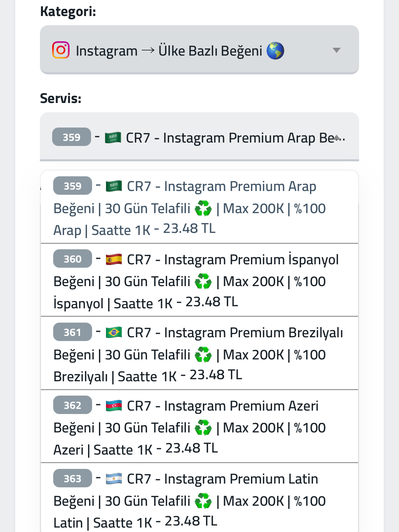Viewport: 399px width, 532px height.
Task: Select the Premium Arap Beğeni service option
Action: (199, 207)
